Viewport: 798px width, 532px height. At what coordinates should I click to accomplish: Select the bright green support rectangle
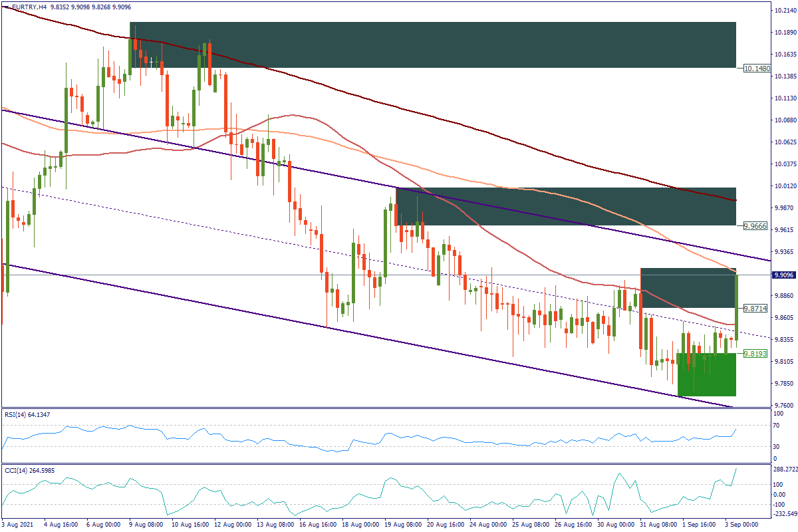point(706,374)
